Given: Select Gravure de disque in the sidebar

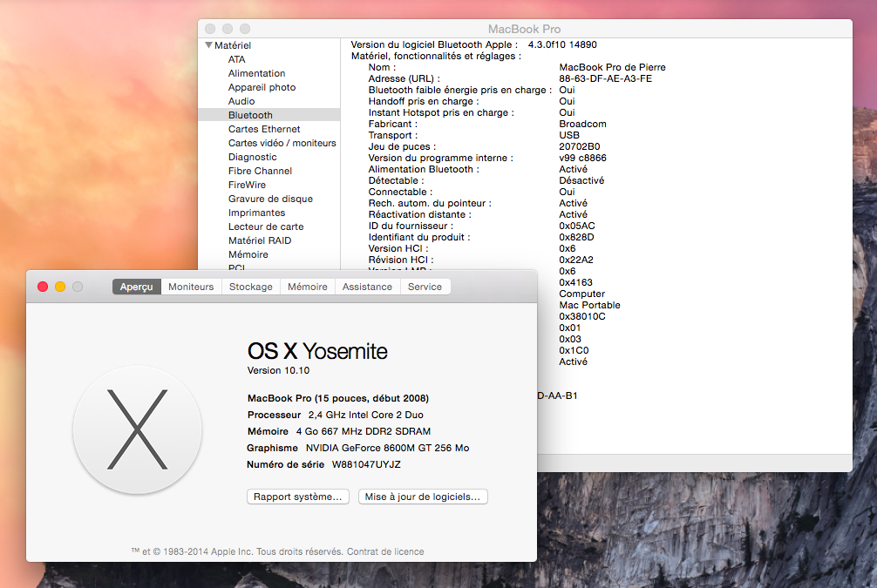Looking at the screenshot, I should 271,199.
